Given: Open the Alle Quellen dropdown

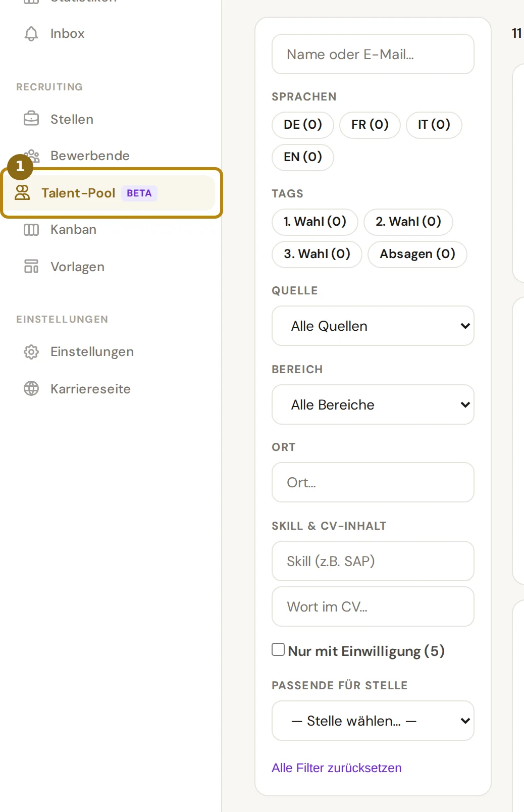Looking at the screenshot, I should tap(373, 326).
